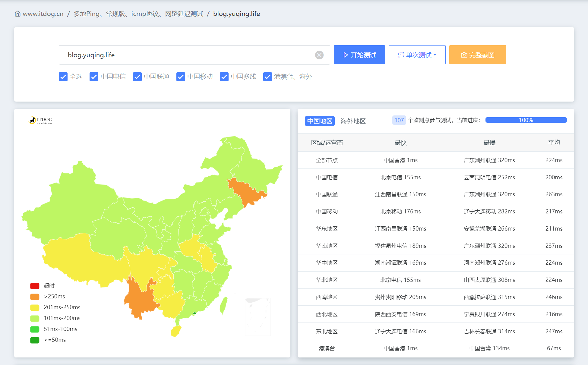Switch to the 海外地区 tab
Viewport: 588px width, 365px height.
pyautogui.click(x=352, y=121)
